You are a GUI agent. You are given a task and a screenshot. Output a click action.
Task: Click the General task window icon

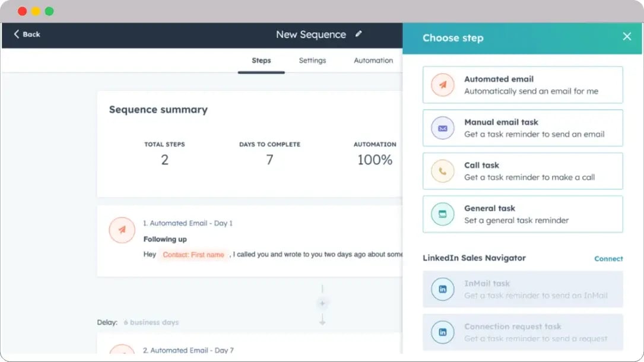[443, 214]
